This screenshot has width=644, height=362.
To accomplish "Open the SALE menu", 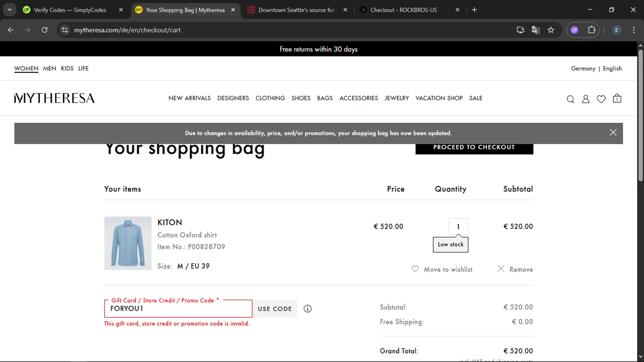I will [476, 98].
